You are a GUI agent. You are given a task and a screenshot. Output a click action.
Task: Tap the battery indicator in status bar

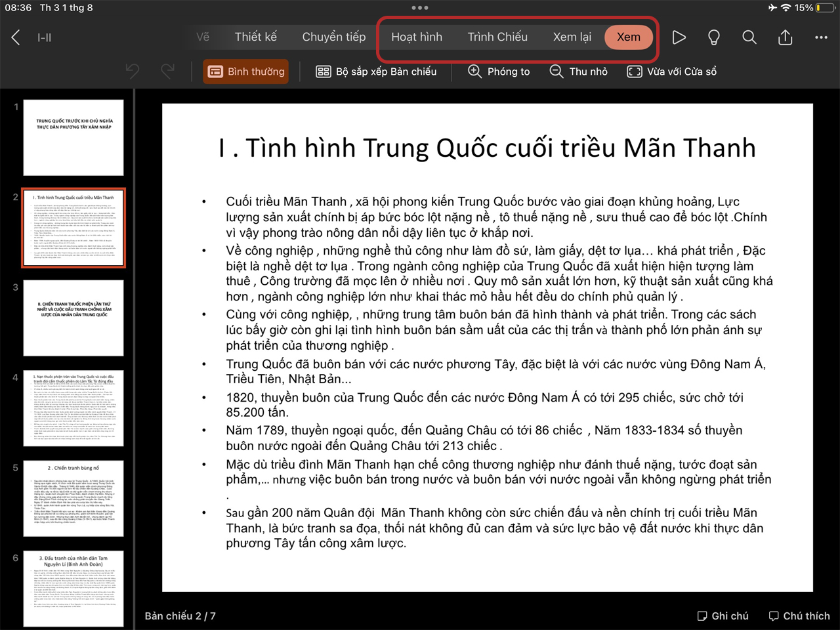(826, 8)
